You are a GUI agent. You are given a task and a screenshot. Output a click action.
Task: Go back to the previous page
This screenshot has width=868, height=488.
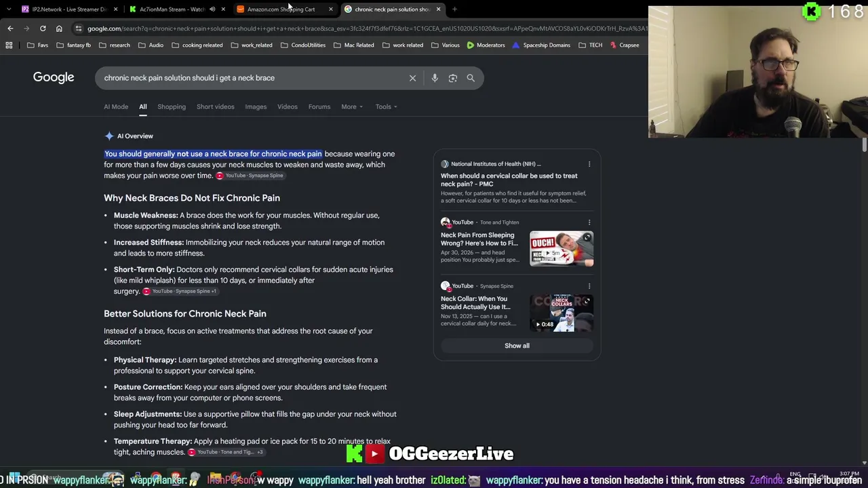[x=10, y=28]
